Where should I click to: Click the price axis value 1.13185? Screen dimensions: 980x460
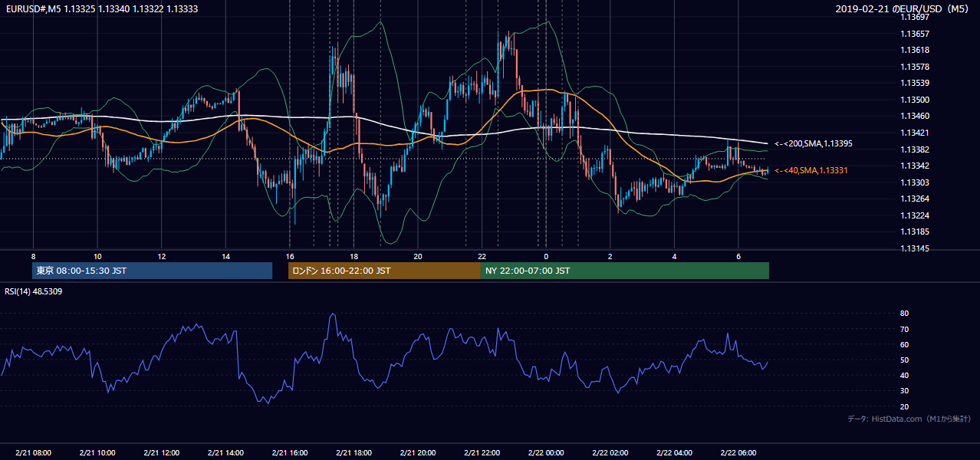point(914,232)
